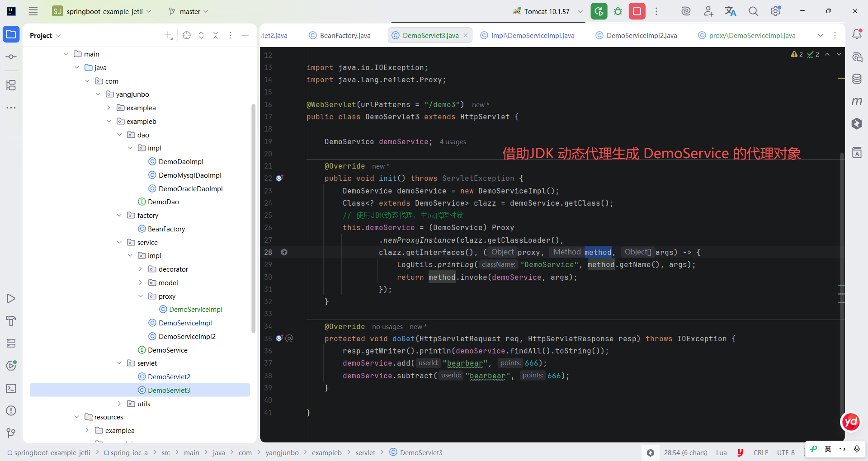The image size is (868, 461).
Task: Open the Services tool window
Action: point(11,343)
